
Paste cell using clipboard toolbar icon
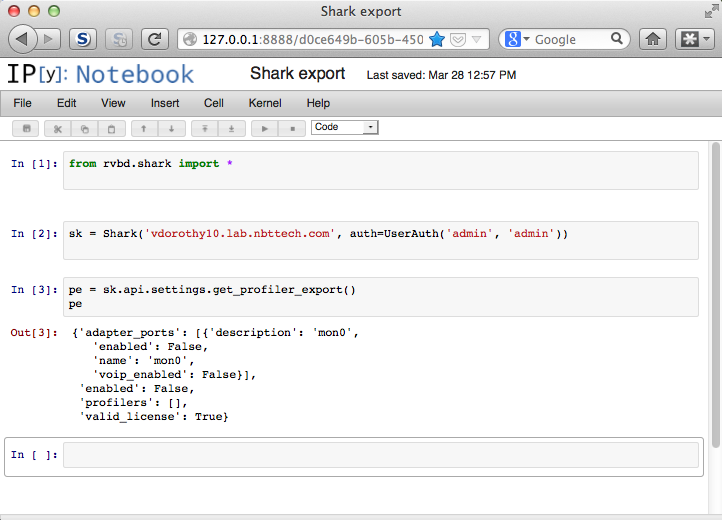click(111, 129)
